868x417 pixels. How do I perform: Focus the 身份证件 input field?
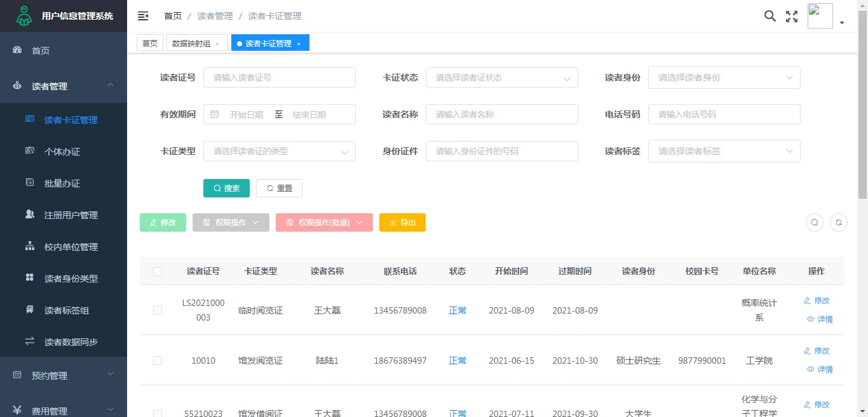(502, 151)
